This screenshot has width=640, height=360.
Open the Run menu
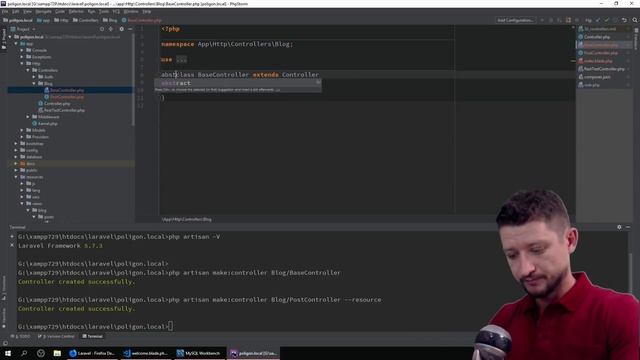tap(91, 11)
